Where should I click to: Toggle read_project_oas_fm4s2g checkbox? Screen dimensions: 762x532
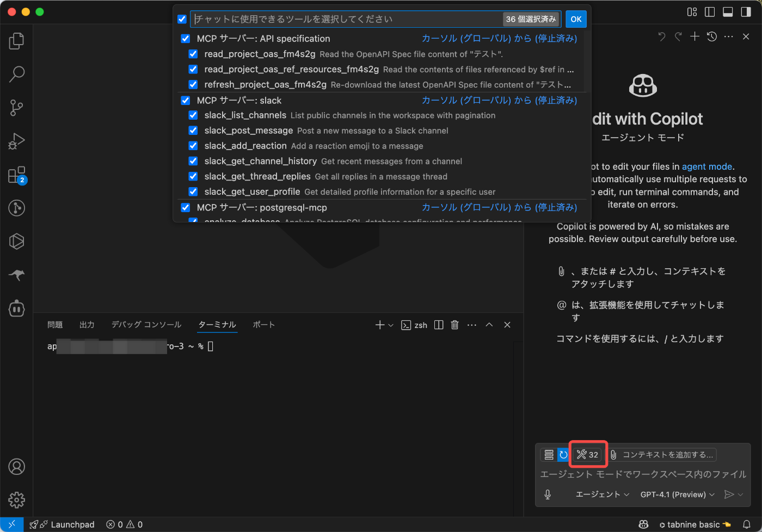point(193,54)
